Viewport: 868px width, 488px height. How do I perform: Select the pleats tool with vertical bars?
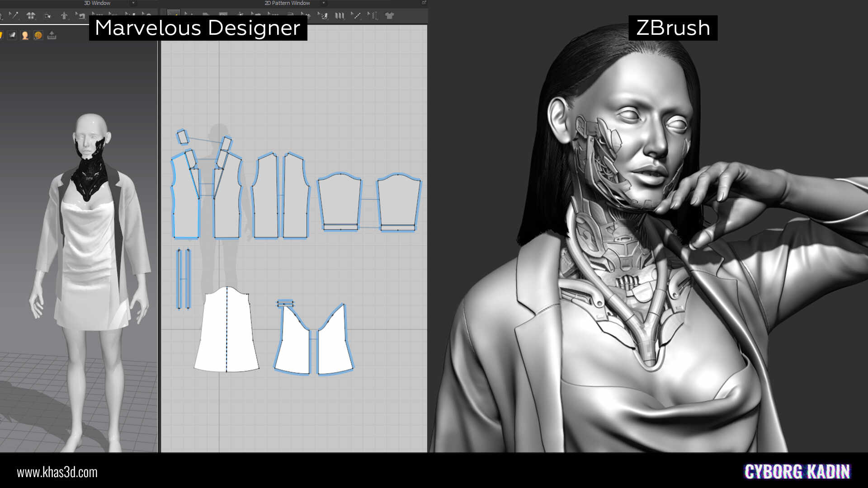(340, 16)
